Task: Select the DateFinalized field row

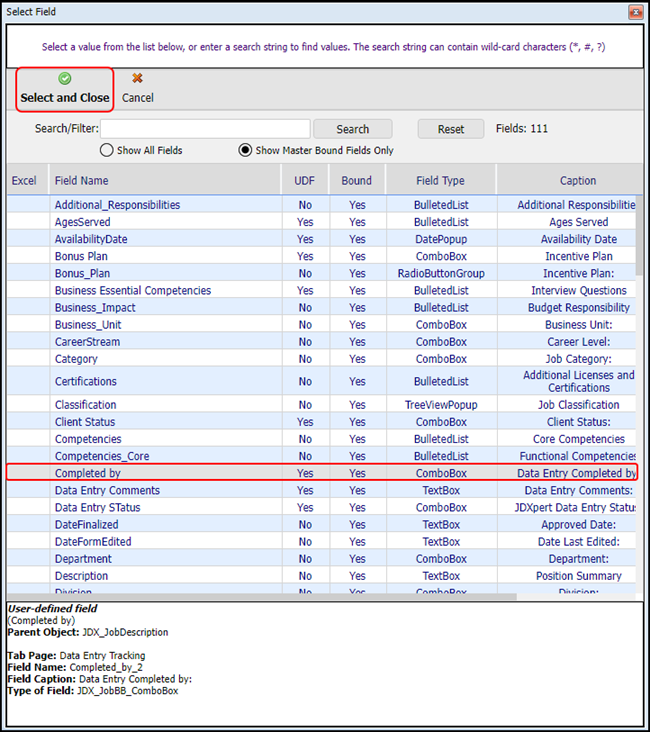Action: pos(321,525)
